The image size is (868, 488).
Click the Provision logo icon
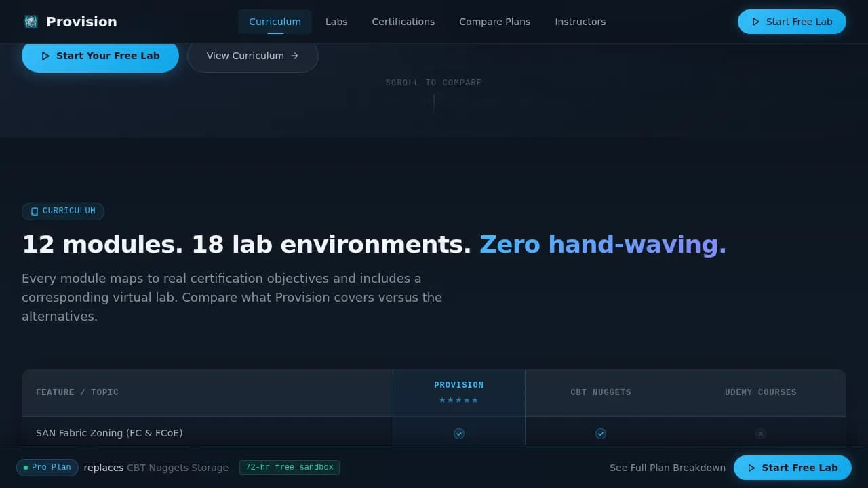coord(31,22)
